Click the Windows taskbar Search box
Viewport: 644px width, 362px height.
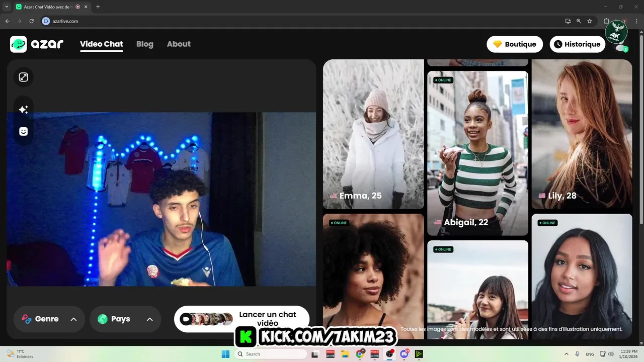pos(271,354)
